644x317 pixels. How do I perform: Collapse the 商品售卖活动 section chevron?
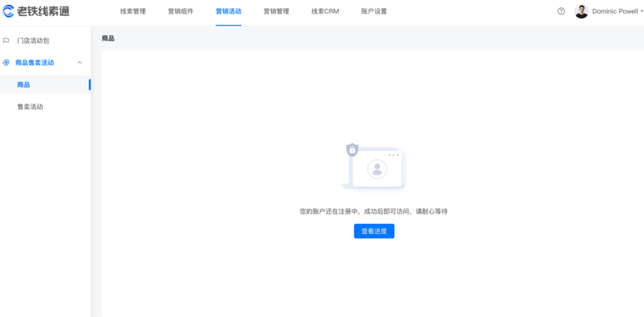coord(80,63)
